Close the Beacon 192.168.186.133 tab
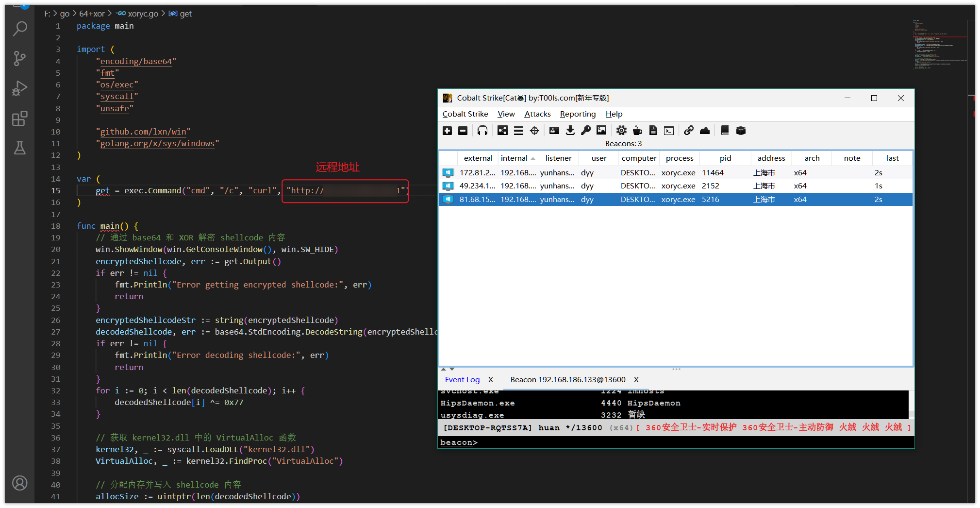 click(x=636, y=380)
